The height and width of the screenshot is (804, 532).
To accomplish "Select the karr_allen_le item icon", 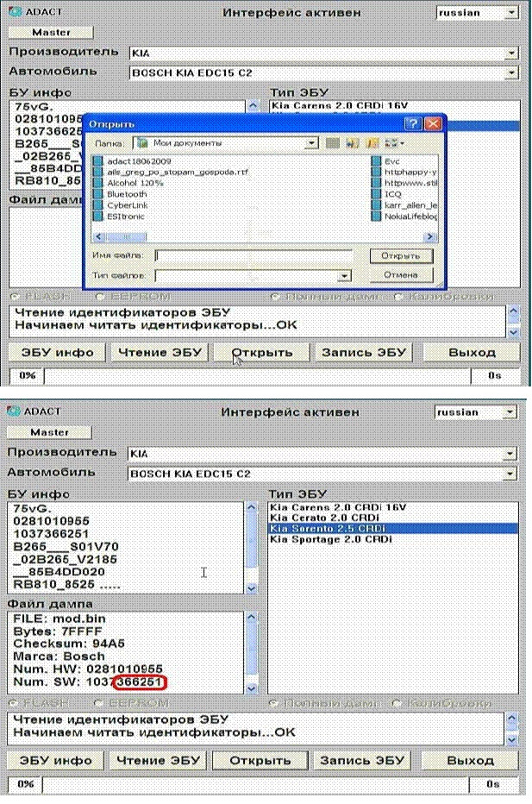I will (x=376, y=205).
